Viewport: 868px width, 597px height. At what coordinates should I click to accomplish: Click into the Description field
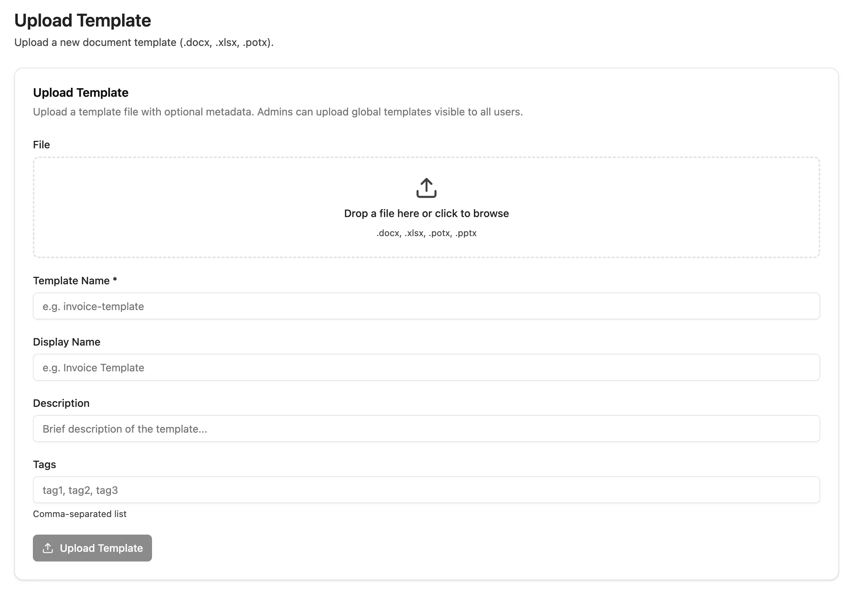click(x=426, y=429)
